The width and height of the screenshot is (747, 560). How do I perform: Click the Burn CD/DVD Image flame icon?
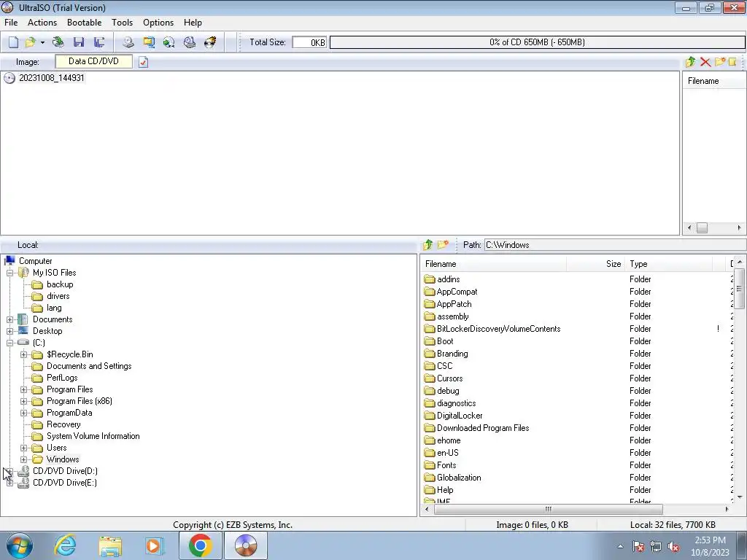[210, 42]
